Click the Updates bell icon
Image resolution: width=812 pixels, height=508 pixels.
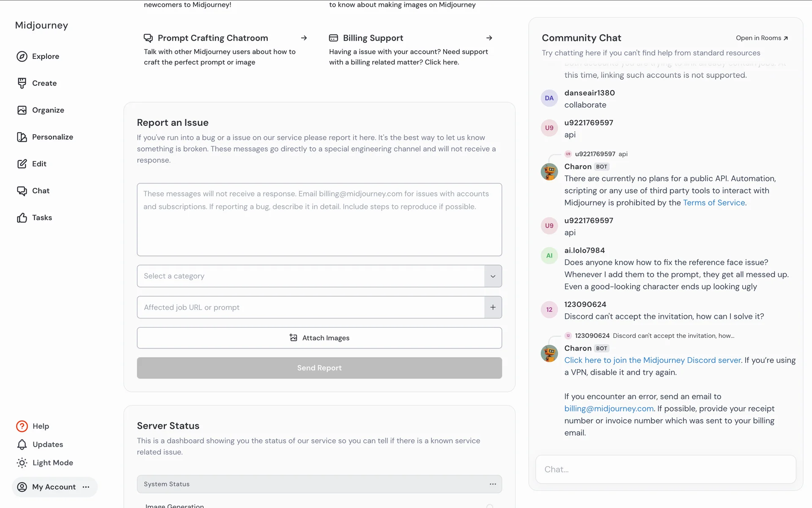tap(22, 444)
